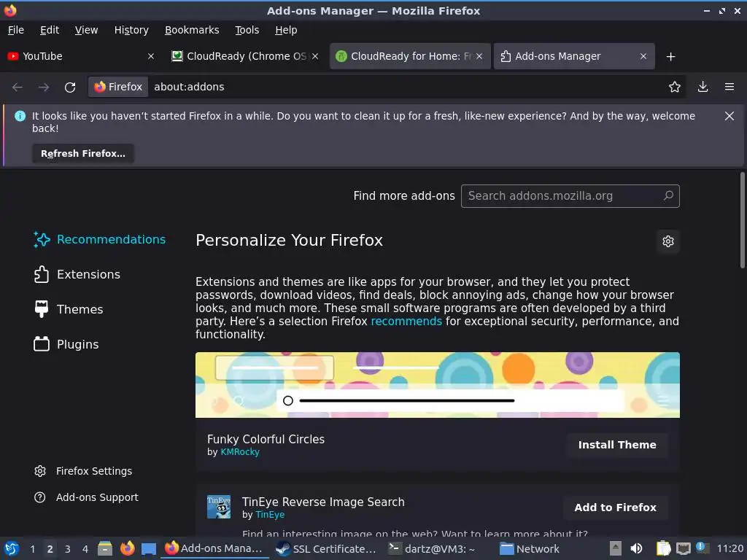
Task: Switch to CloudReady for Home tab
Action: [410, 56]
